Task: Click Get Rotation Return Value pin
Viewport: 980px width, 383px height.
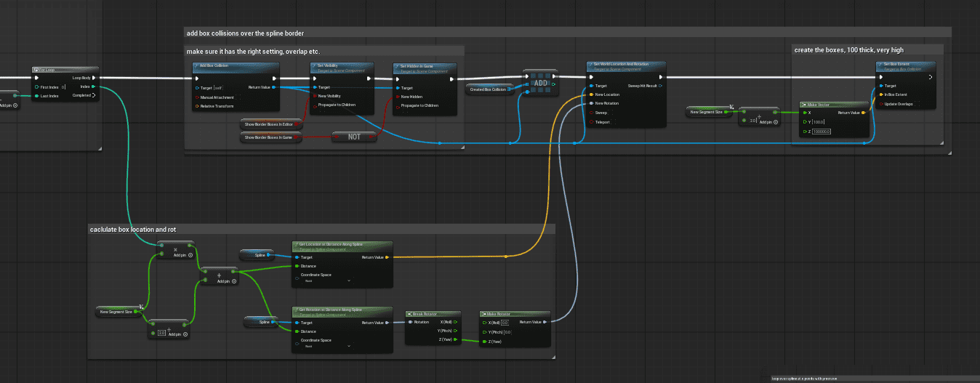Action: click(387, 322)
